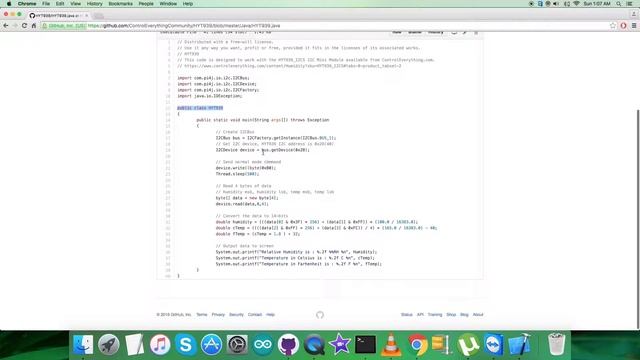This screenshot has height=360, width=640.
Task: Open System Preferences gear in dock
Action: coord(237,344)
